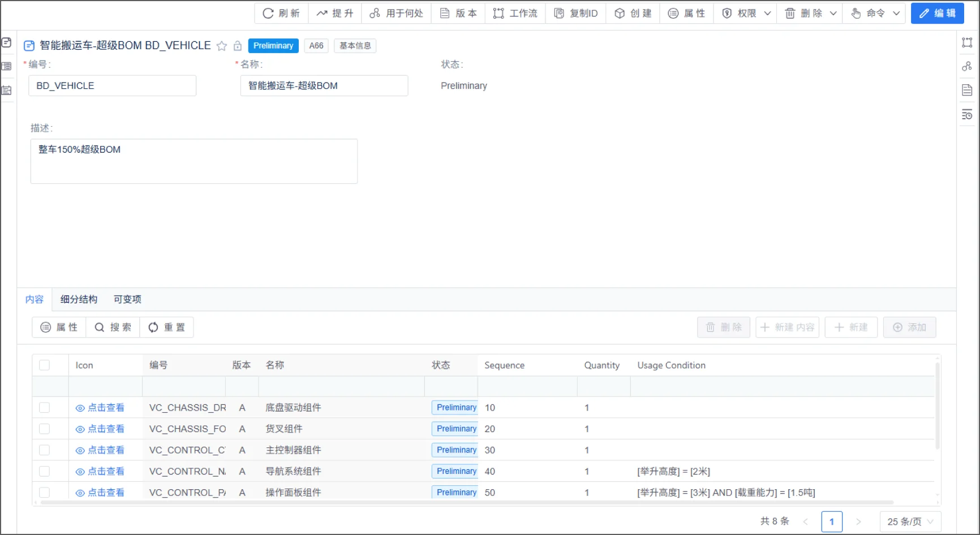Focus the 名称 field 智能搬运车-超级BOM

pos(324,86)
